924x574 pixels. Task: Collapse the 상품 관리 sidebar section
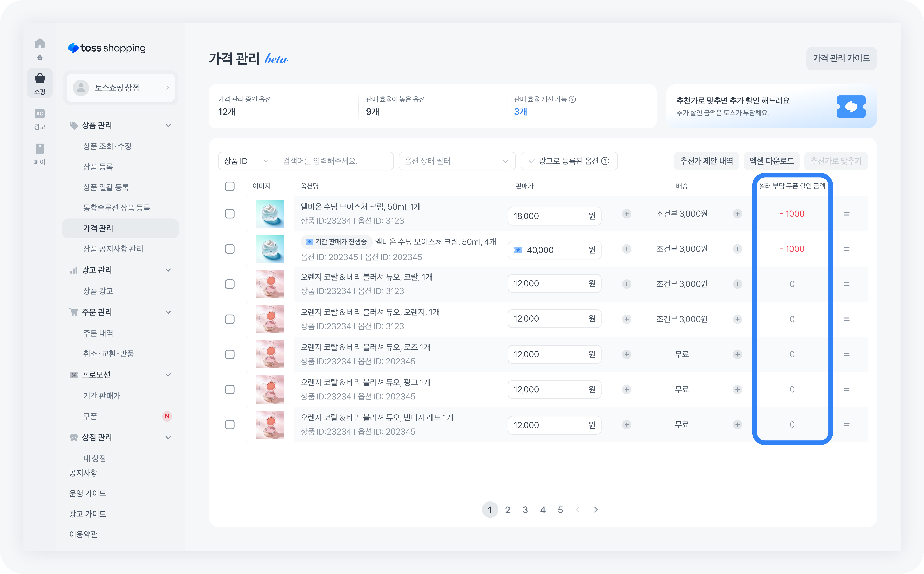click(168, 125)
